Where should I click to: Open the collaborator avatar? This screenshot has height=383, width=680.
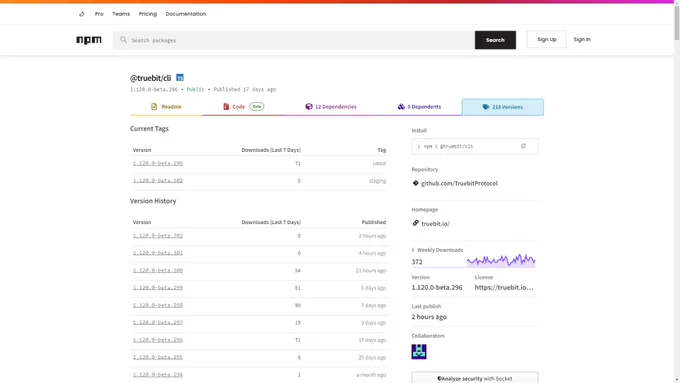click(419, 351)
